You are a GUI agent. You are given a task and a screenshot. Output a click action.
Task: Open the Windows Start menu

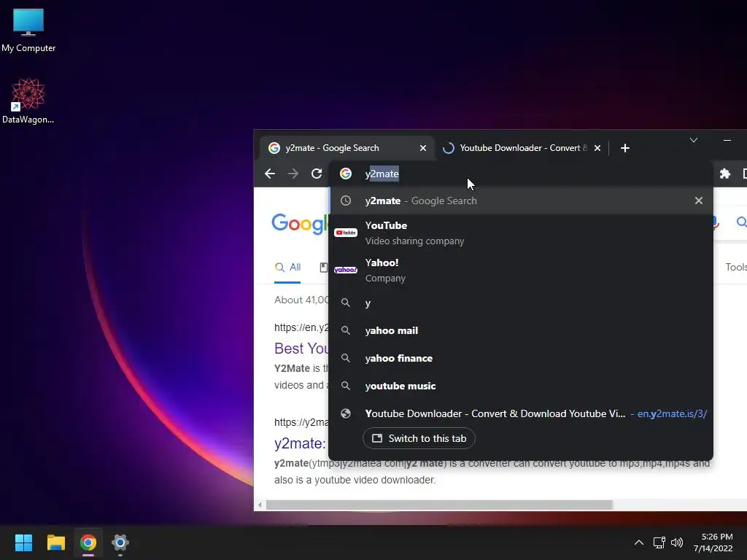click(23, 542)
